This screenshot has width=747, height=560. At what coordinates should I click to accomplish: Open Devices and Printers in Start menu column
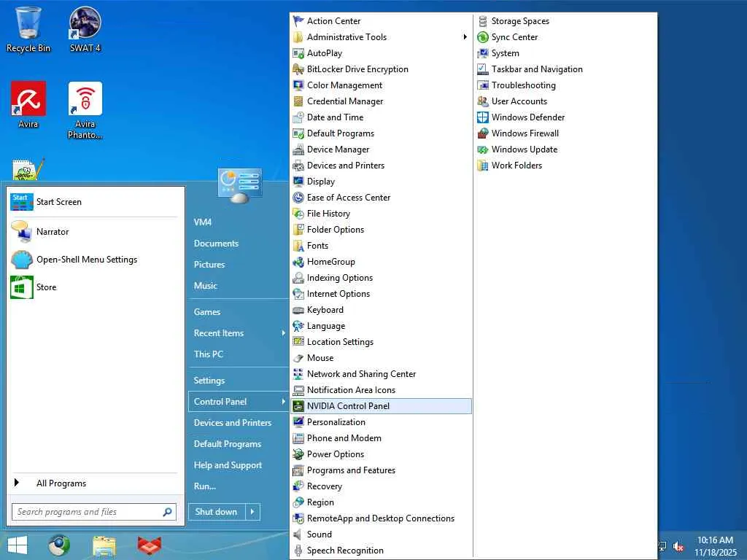pos(233,423)
